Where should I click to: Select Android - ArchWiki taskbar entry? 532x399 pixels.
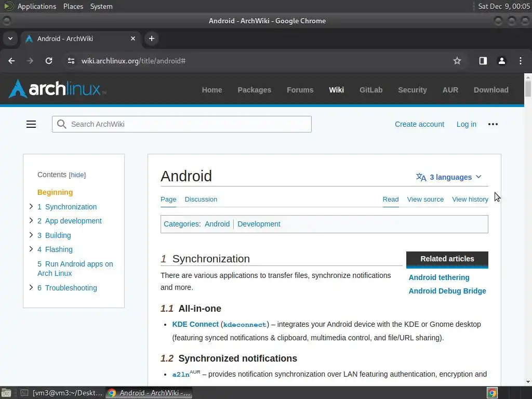[x=149, y=393]
